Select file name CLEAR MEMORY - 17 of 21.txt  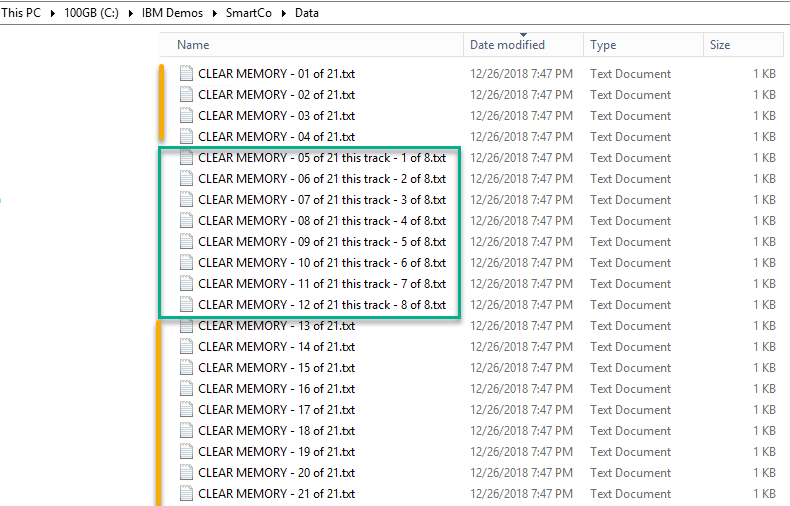[276, 410]
